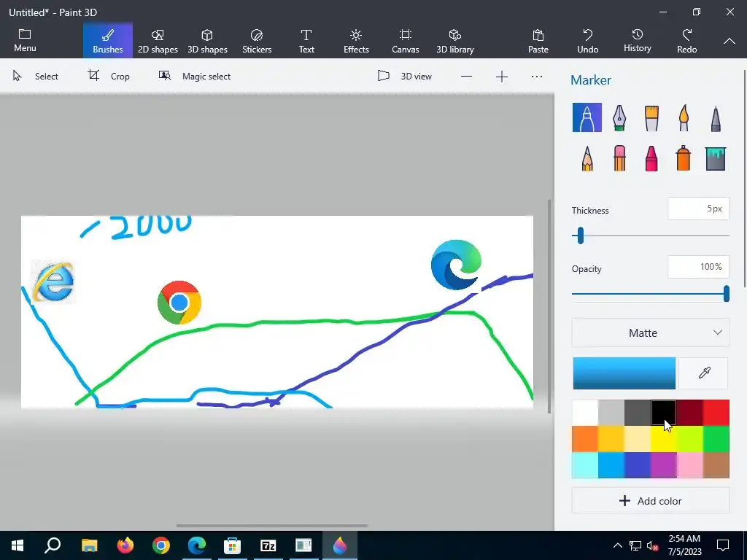Zoom out with the minus button

click(x=466, y=77)
